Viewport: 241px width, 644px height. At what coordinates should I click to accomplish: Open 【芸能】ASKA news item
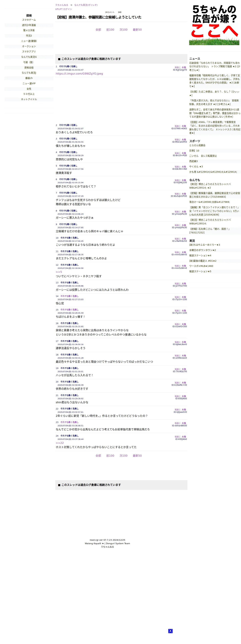[x=215, y=128]
